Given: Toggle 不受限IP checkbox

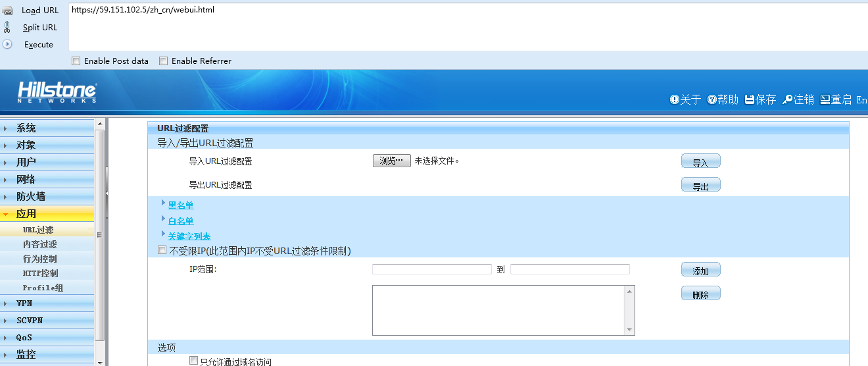Looking at the screenshot, I should click(x=162, y=250).
